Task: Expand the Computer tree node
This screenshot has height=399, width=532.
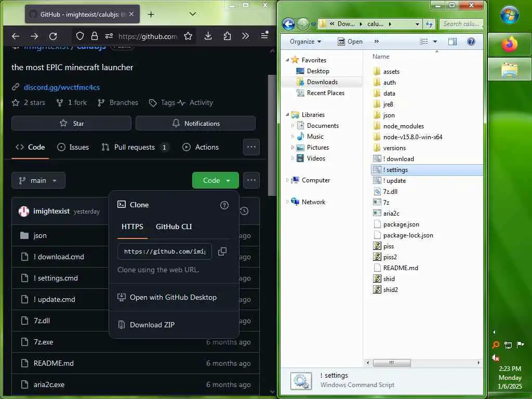Action: coord(287,180)
